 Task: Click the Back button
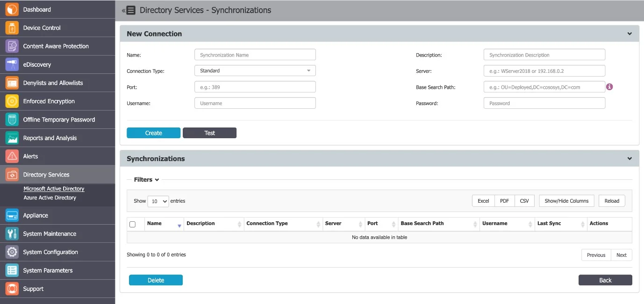point(605,280)
